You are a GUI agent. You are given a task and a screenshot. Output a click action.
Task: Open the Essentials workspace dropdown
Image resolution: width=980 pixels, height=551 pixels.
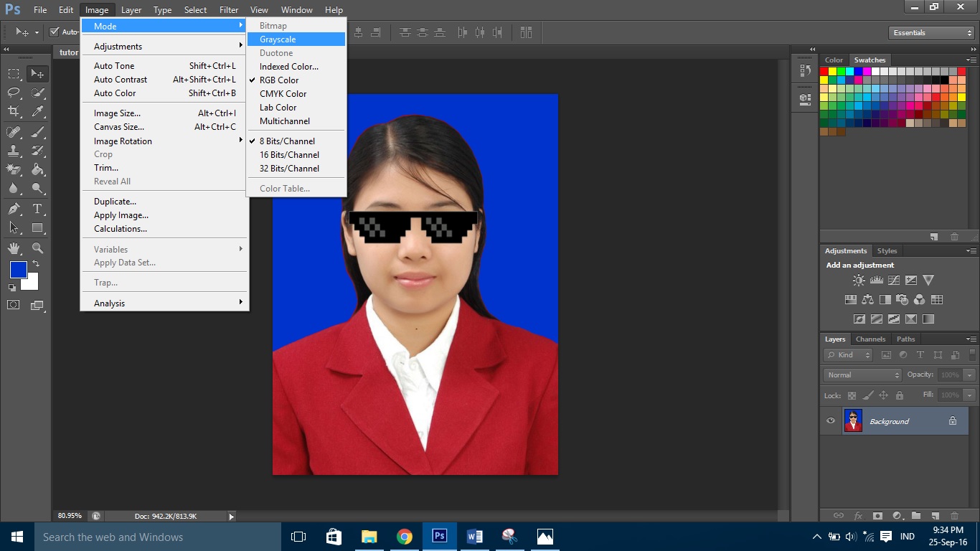point(931,33)
